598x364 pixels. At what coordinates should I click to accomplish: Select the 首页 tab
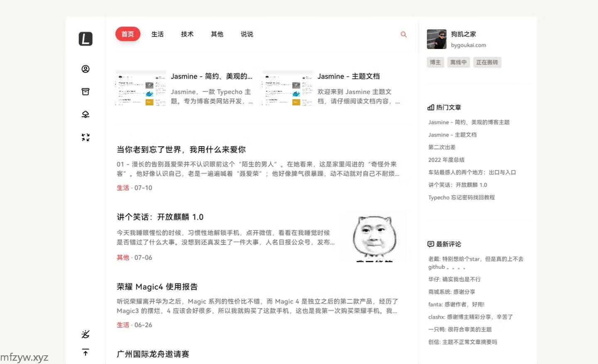click(128, 34)
